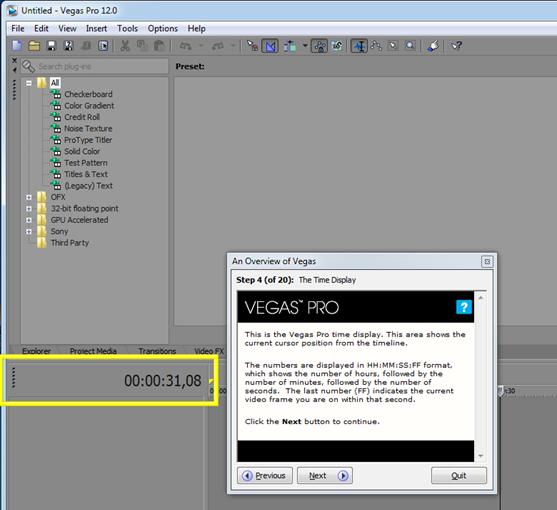The height and width of the screenshot is (510, 557).
Task: Toggle Lock Envelopes to Events
Action: [x=319, y=46]
